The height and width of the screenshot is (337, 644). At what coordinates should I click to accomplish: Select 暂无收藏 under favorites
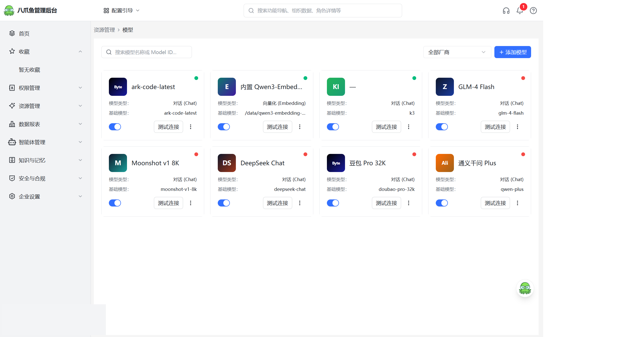click(29, 70)
